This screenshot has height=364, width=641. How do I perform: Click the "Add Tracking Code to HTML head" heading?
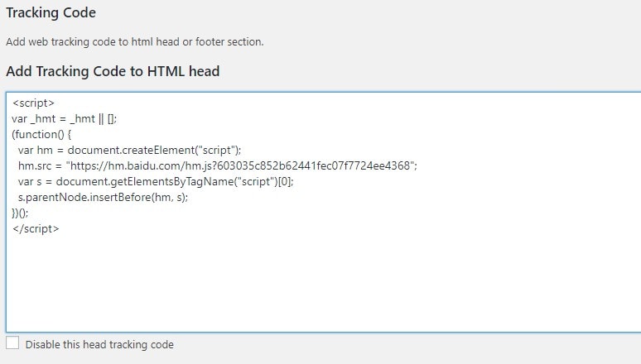113,71
